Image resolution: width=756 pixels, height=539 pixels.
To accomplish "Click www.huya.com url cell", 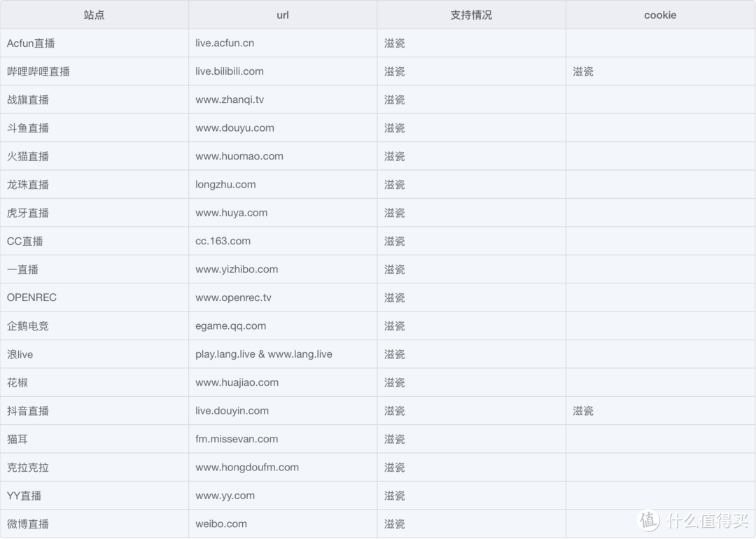I will tap(283, 213).
